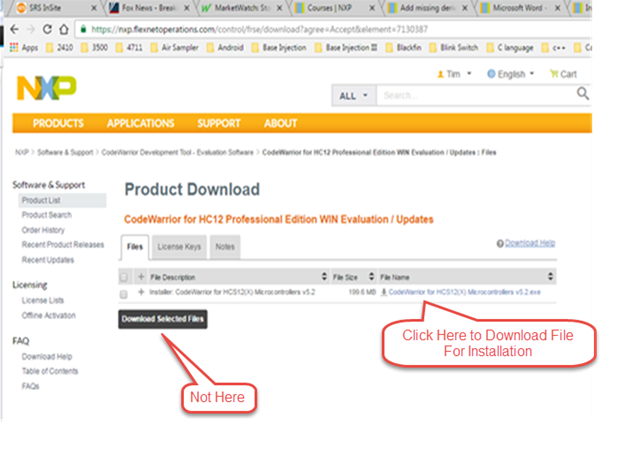
Task: Tick the checkbox for the Installer row
Action: 124,294
